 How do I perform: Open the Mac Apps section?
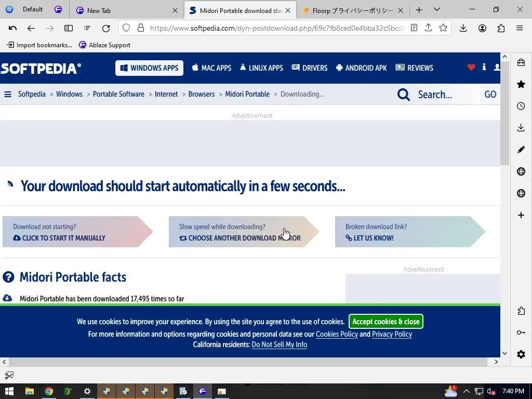212,68
